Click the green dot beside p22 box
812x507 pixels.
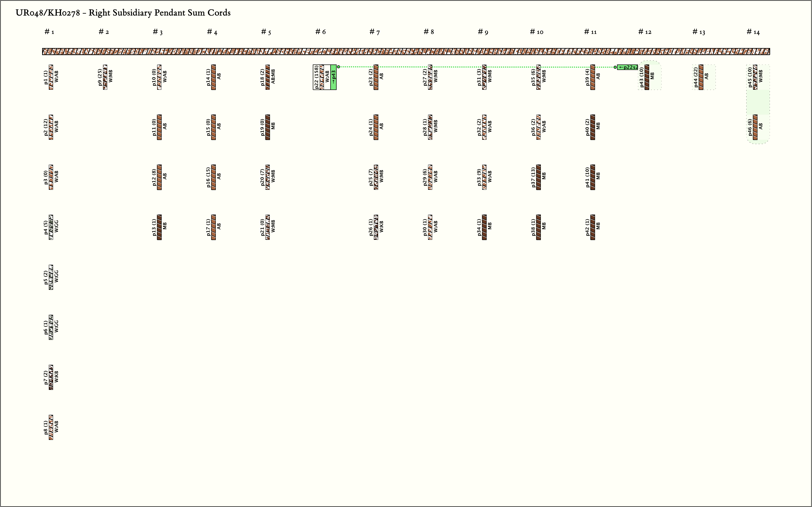[338, 67]
